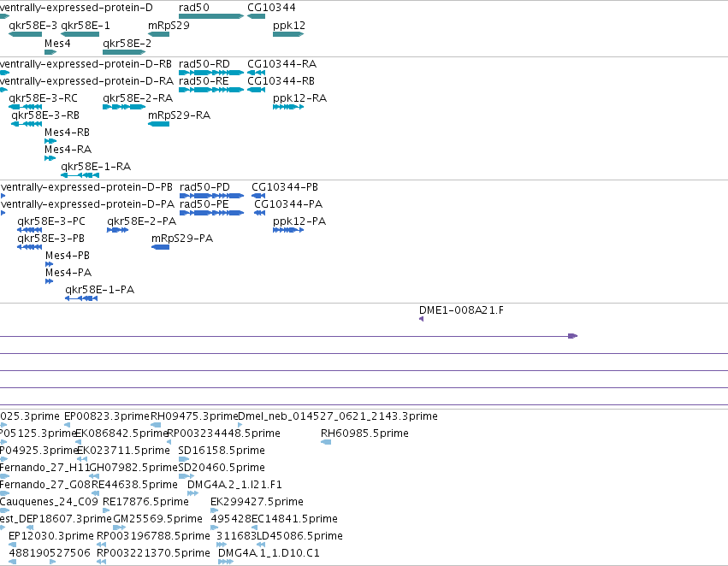
Task: Select ventrally-expressed-protein-D-RB transcript
Action: coord(4,73)
